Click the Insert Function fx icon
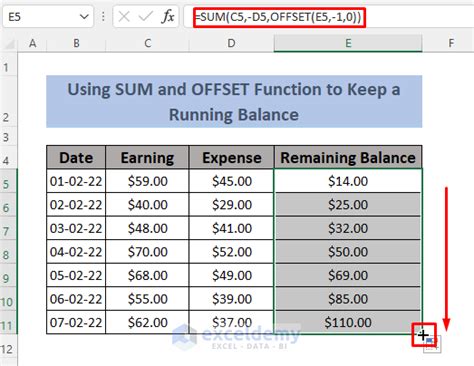 coord(168,16)
